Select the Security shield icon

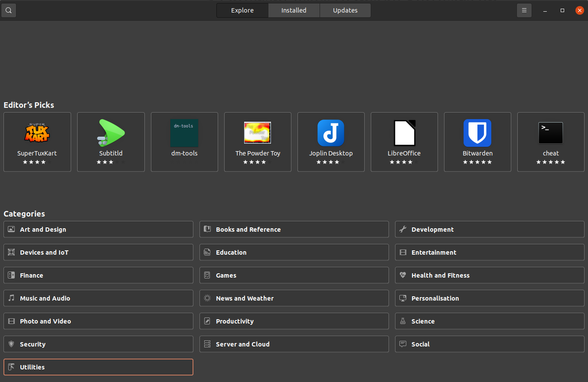click(11, 344)
